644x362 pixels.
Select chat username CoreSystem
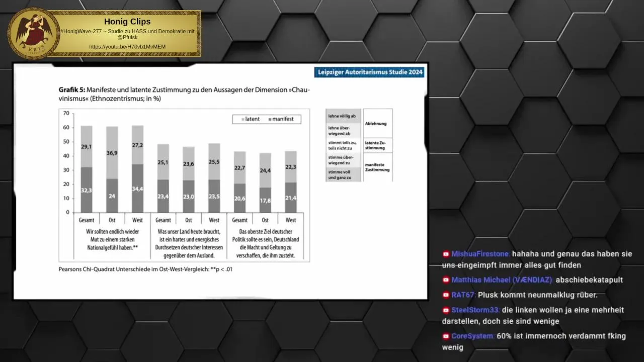click(x=473, y=336)
